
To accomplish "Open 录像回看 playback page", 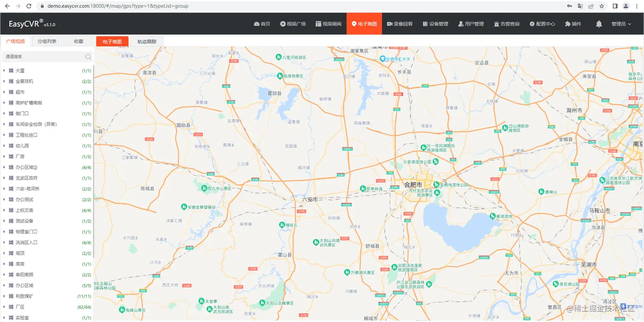I will [400, 24].
